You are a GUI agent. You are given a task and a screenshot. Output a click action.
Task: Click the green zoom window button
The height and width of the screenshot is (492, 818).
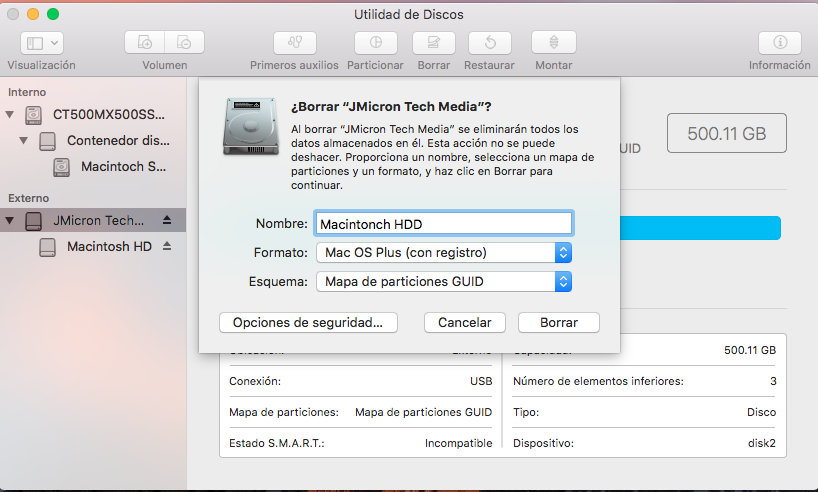click(53, 14)
